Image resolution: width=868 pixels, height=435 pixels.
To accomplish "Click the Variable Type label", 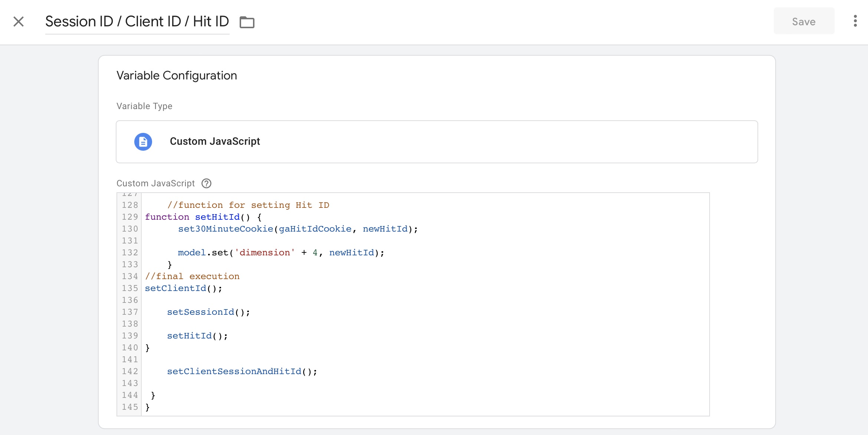I will 144,106.
